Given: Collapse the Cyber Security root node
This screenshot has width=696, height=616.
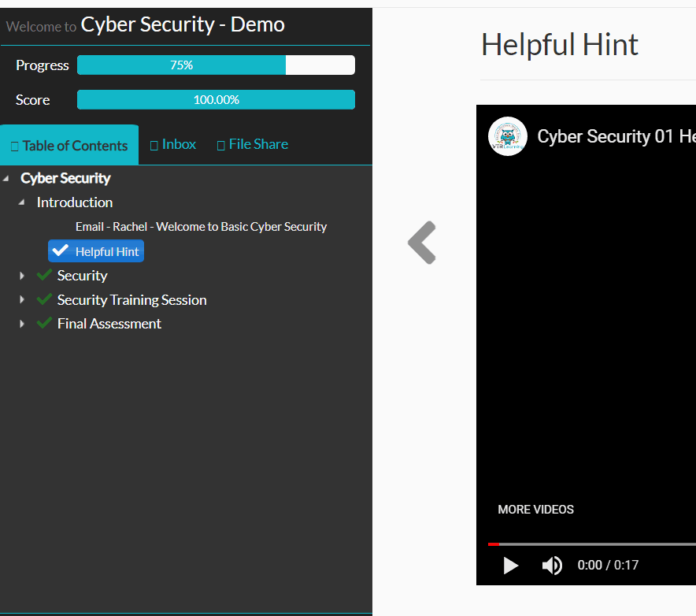Looking at the screenshot, I should [6, 179].
